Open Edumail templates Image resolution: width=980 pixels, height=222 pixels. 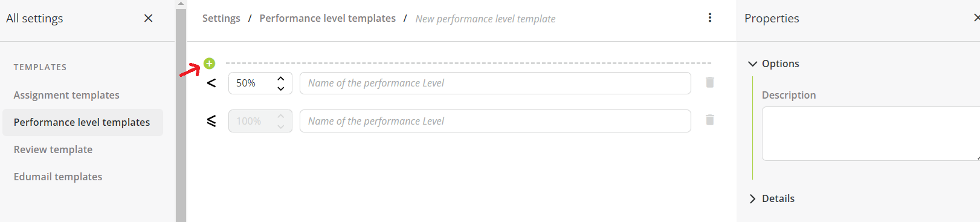point(58,177)
